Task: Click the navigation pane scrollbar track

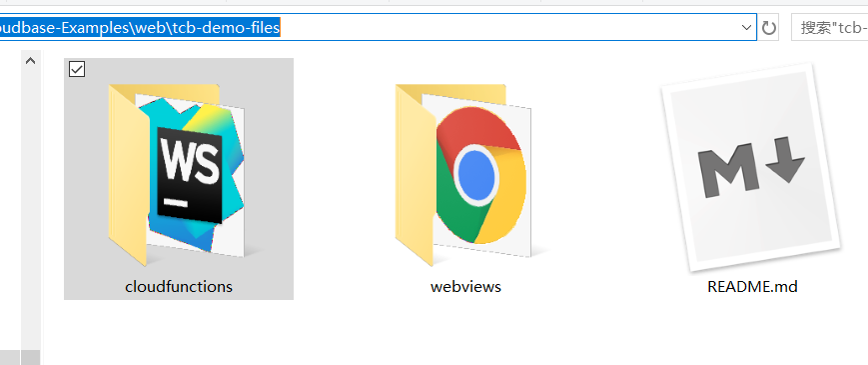Action: click(x=30, y=210)
